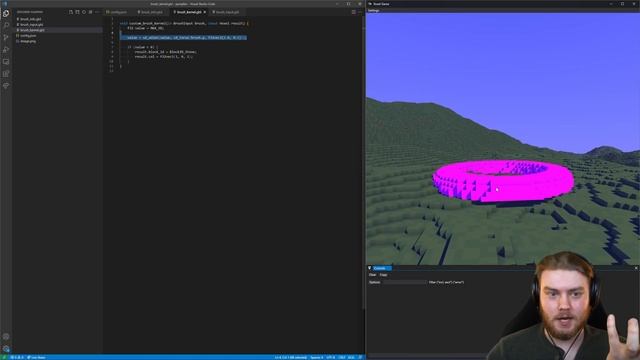The image size is (640, 360).
Task: Open the Extensions view
Action: click(6, 74)
